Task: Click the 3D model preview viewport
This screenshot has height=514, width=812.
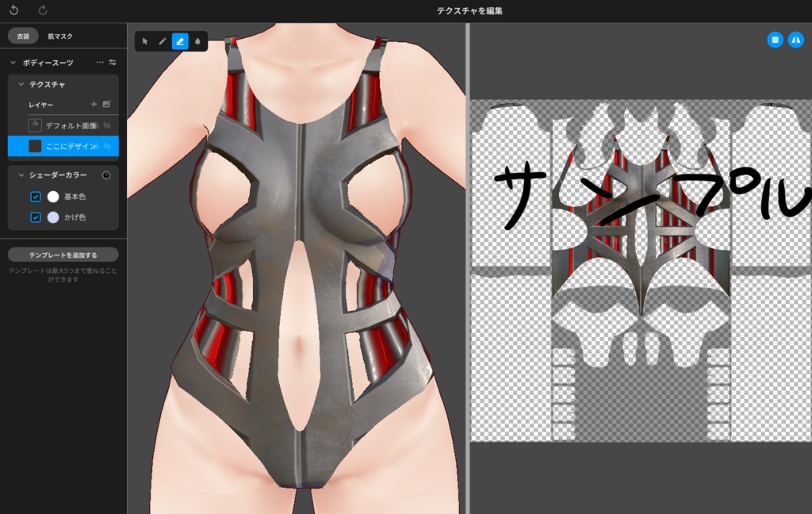Action: 297,268
